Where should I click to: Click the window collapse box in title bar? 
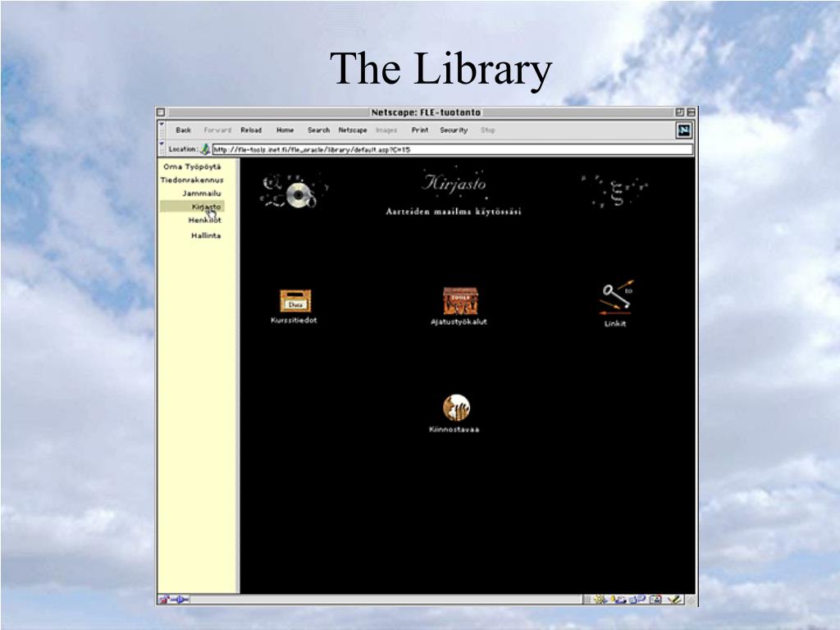(691, 112)
